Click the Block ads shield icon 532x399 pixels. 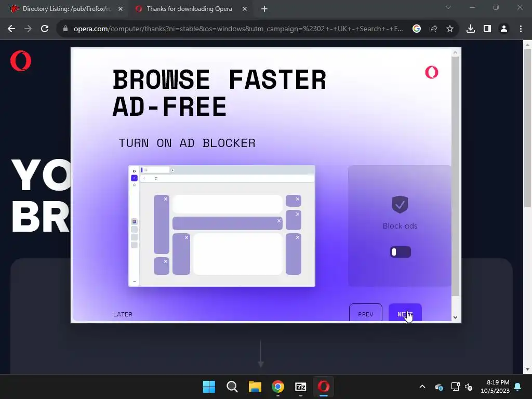pyautogui.click(x=400, y=204)
